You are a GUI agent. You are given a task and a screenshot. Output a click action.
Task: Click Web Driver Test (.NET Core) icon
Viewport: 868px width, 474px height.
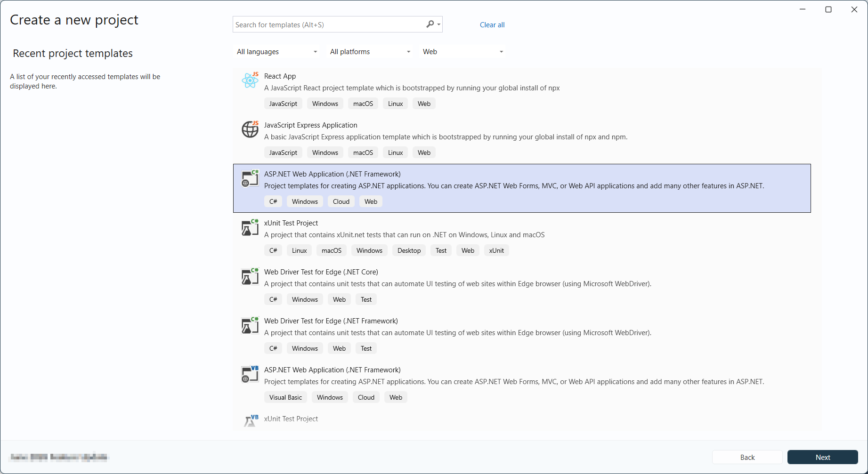[250, 276]
